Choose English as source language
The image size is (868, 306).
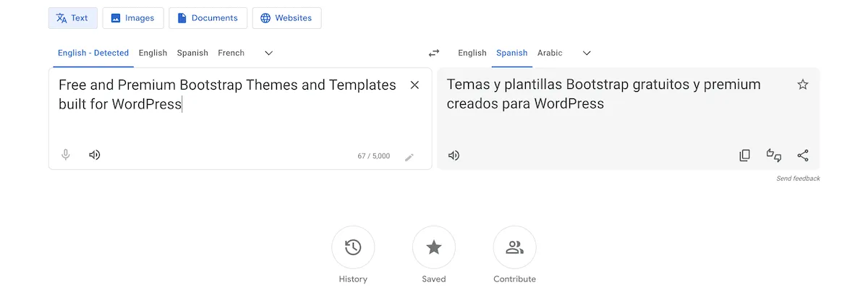[x=153, y=53]
